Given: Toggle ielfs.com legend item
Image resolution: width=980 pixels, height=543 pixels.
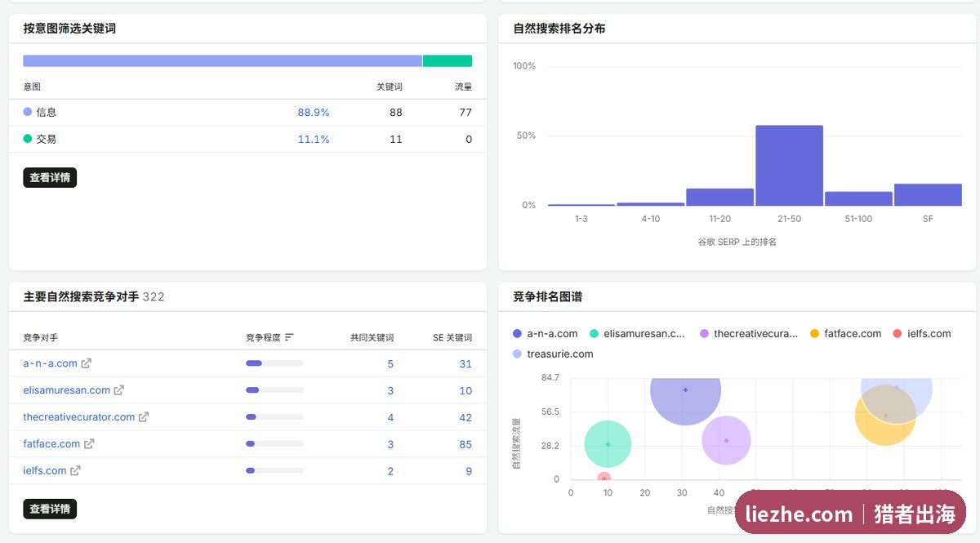Looking at the screenshot, I should pyautogui.click(x=921, y=333).
